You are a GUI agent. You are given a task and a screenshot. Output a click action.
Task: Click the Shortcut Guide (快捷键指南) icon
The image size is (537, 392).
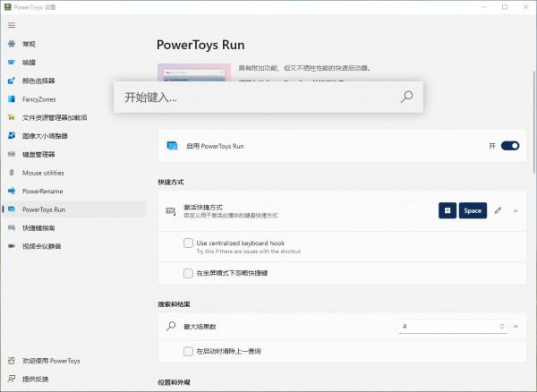click(x=12, y=227)
